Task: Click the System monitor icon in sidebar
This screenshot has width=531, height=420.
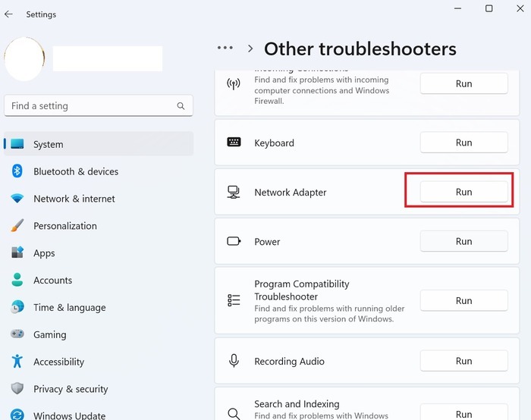Action: (x=17, y=144)
